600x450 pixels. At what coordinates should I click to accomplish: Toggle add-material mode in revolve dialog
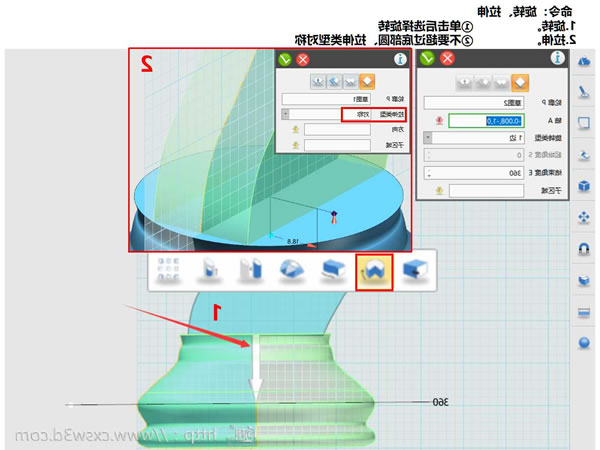tap(501, 83)
